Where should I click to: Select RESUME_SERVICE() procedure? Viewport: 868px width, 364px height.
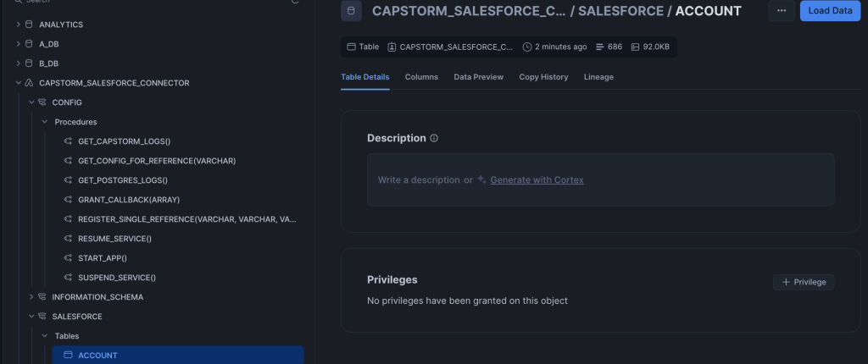pyautogui.click(x=114, y=239)
